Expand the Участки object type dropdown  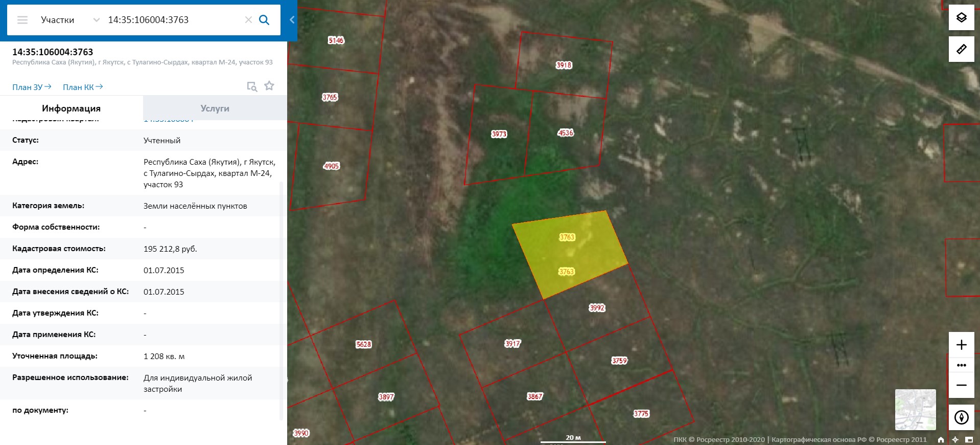[96, 20]
